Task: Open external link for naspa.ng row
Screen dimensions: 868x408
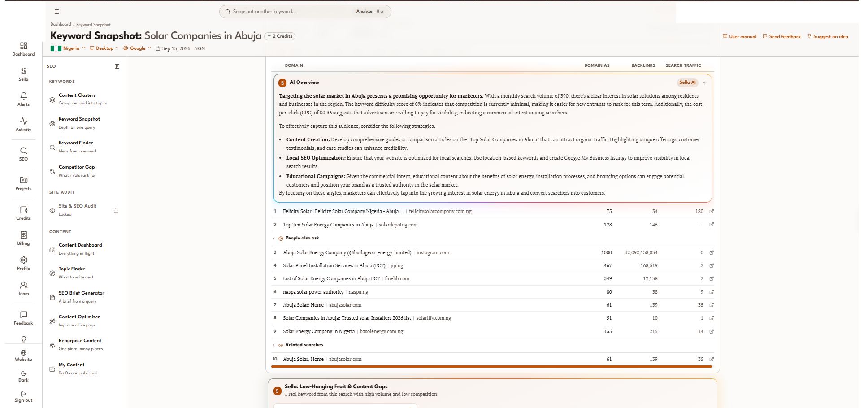Action: pos(712,292)
